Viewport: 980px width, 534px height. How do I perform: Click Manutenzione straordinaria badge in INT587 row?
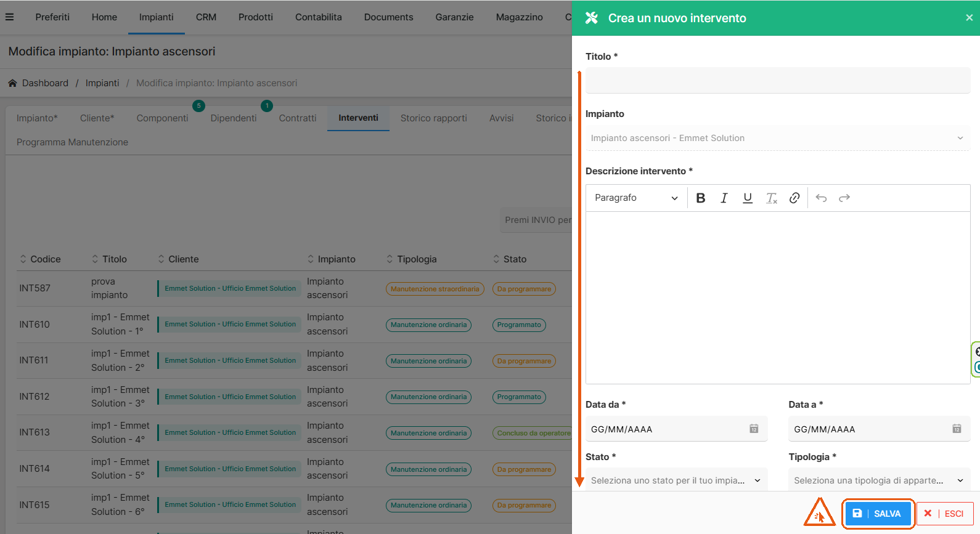[x=435, y=289]
